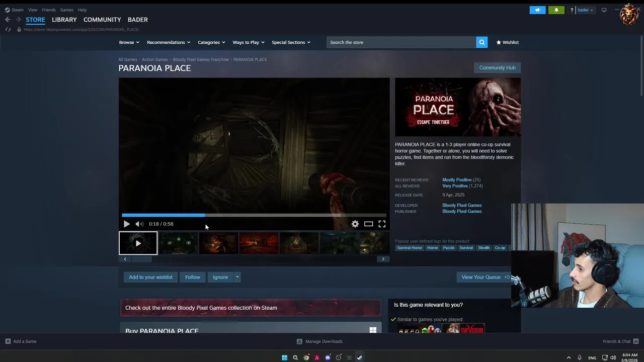
Task: Open the green notifications bell
Action: click(x=556, y=10)
